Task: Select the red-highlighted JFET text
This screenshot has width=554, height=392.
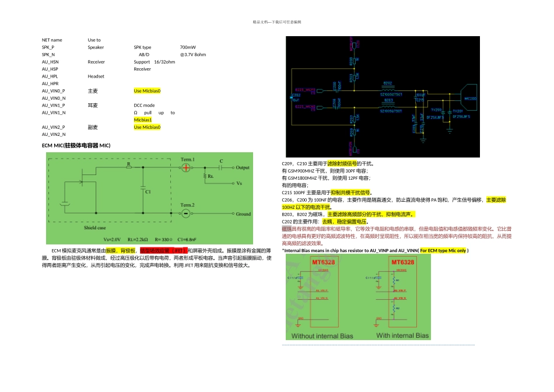Action: (164, 251)
